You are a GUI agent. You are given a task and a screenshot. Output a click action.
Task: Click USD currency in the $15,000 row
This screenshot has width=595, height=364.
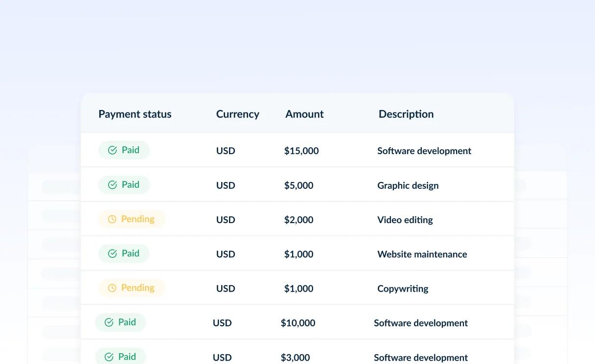[x=226, y=151]
